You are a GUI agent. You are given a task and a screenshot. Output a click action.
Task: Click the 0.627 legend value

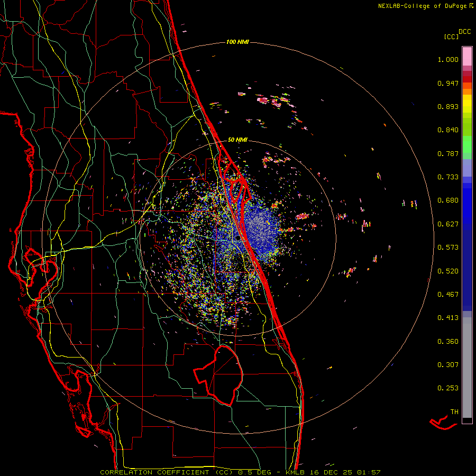(448, 224)
